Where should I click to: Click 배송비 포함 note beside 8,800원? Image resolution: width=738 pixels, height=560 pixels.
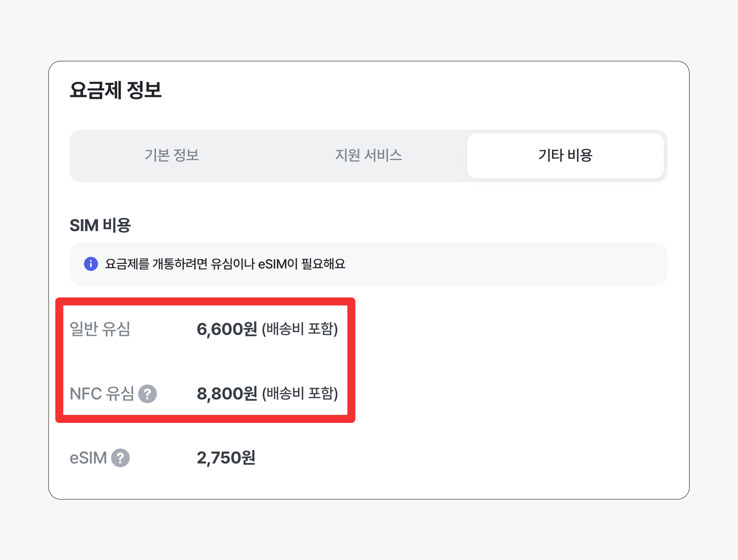pyautogui.click(x=300, y=394)
